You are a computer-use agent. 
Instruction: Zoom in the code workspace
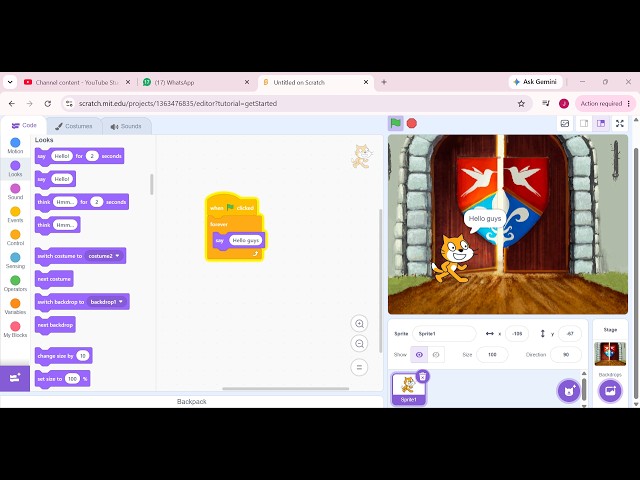click(359, 324)
